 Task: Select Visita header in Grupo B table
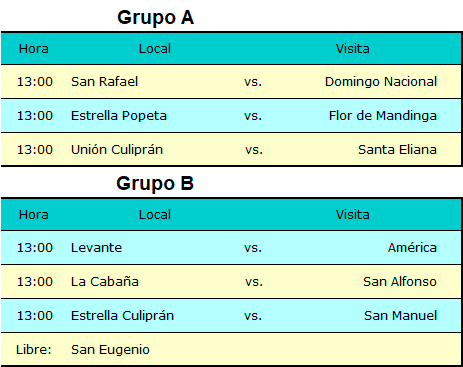(353, 215)
